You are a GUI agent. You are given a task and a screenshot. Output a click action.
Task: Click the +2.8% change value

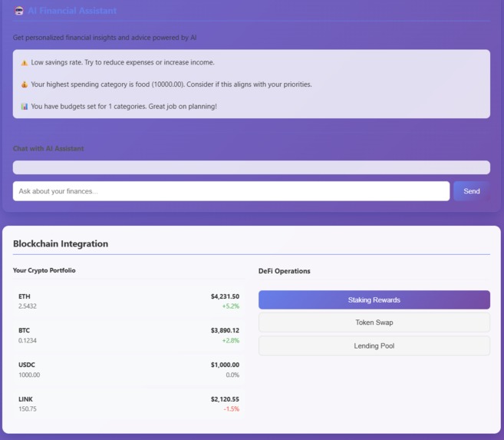coord(231,341)
